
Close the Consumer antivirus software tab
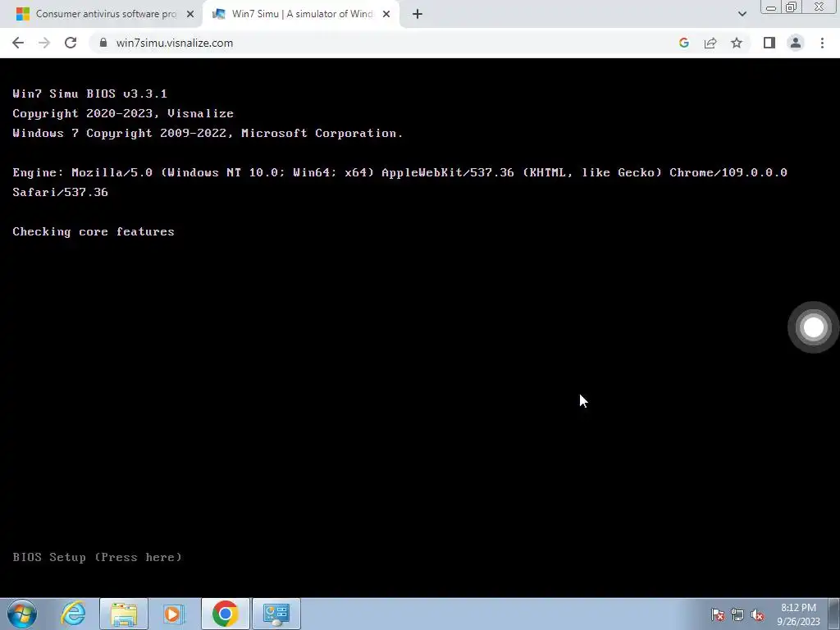click(190, 14)
